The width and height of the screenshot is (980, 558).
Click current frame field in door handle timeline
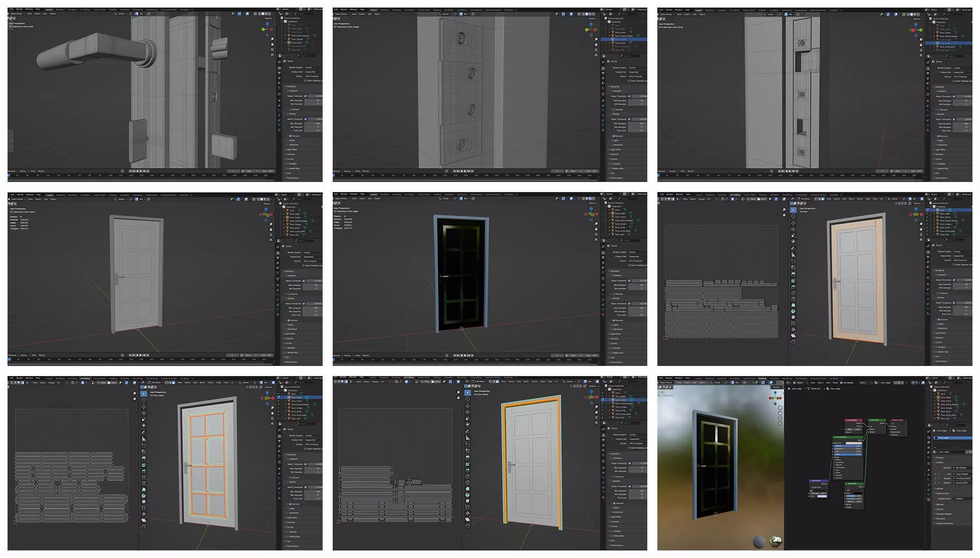click(x=233, y=171)
